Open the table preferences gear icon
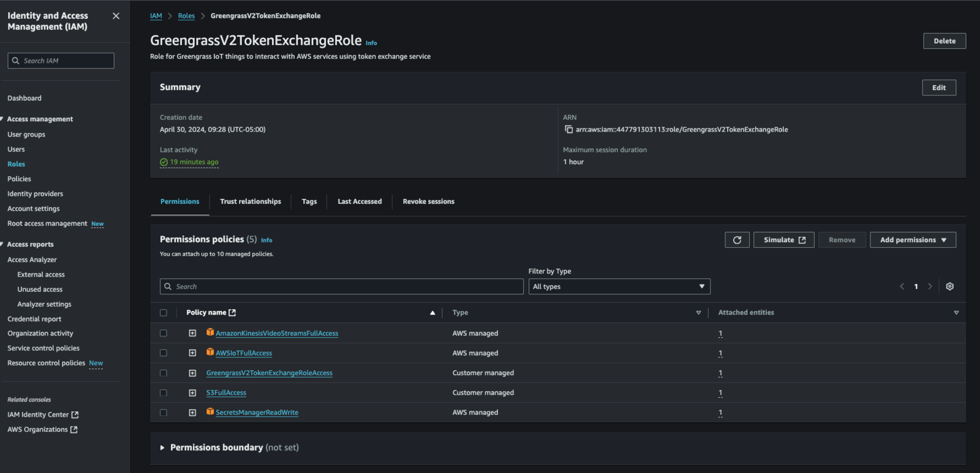This screenshot has height=473, width=980. [949, 286]
